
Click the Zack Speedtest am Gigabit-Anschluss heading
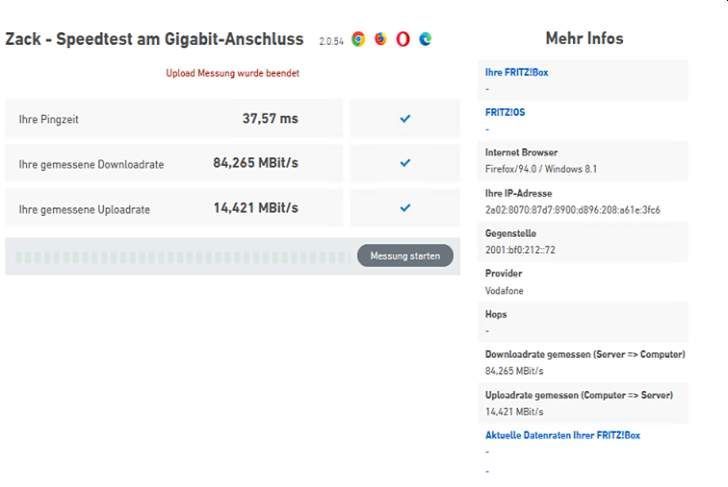point(154,39)
